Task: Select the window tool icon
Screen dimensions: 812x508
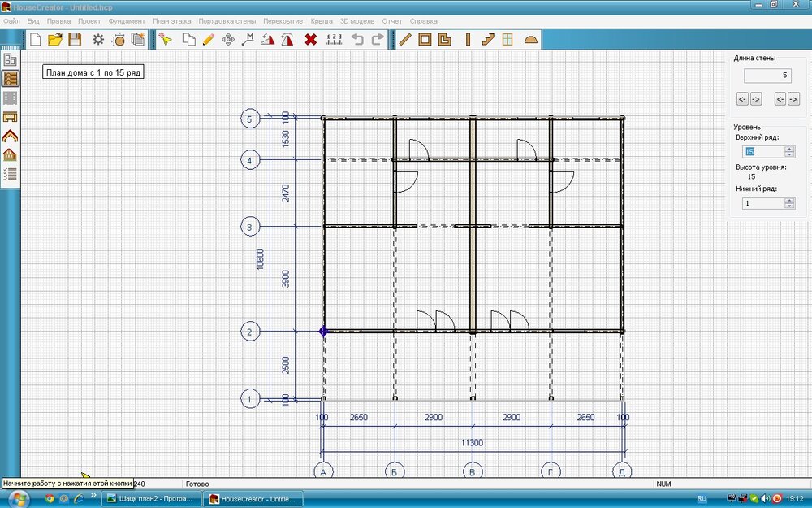Action: click(x=507, y=39)
